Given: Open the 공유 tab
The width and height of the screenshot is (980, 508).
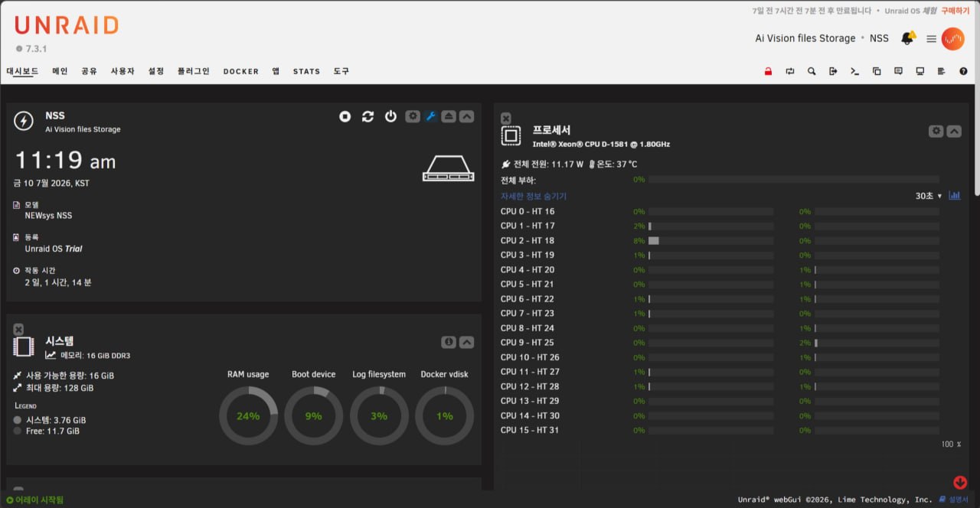Looking at the screenshot, I should click(89, 71).
